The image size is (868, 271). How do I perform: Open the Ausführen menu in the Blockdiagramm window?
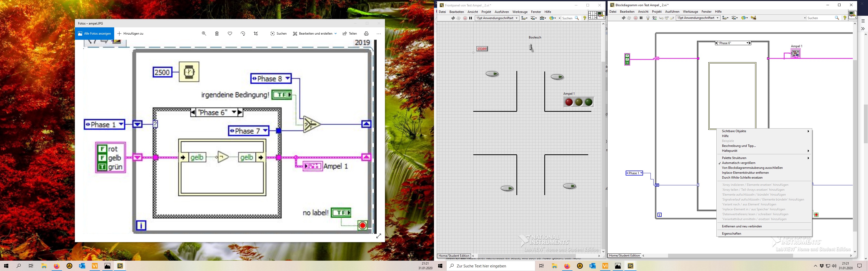[x=672, y=12]
